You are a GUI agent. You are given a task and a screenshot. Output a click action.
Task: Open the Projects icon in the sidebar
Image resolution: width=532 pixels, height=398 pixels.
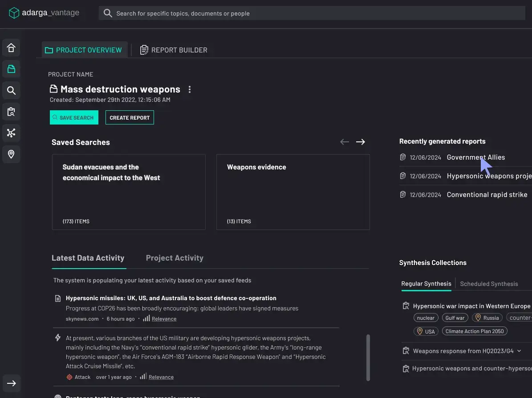(x=12, y=69)
